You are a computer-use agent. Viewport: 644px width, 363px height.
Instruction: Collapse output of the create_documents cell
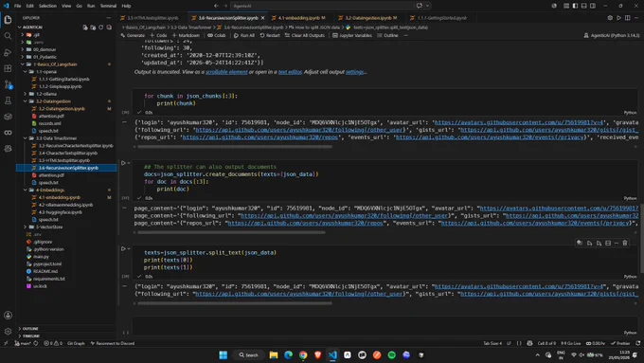[x=124, y=208]
